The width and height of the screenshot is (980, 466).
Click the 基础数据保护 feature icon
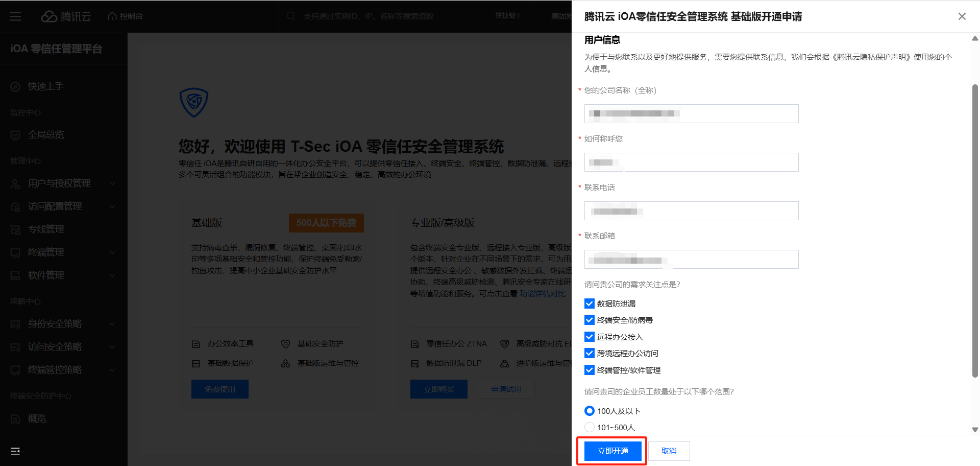click(x=196, y=363)
